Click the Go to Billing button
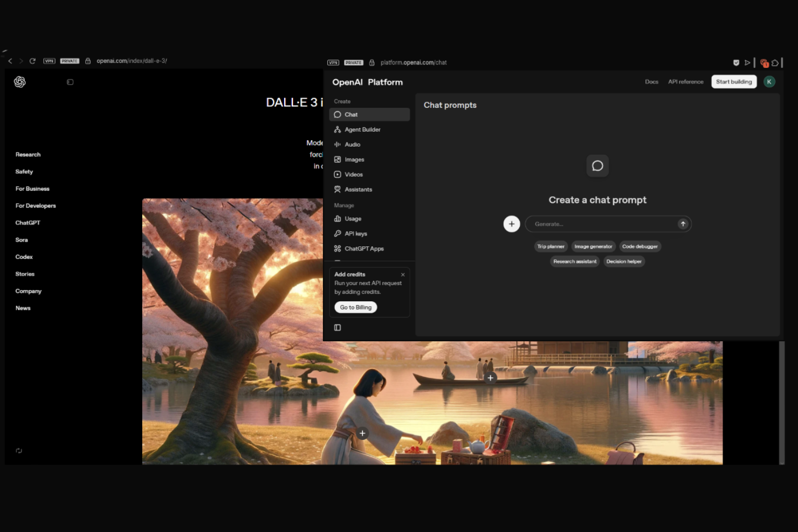Viewport: 798px width, 532px height. [356, 307]
